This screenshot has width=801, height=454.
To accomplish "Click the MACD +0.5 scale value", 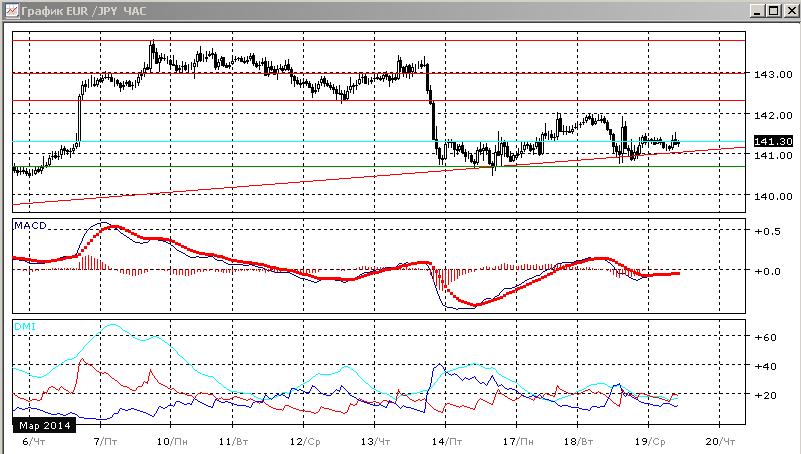I will click(x=768, y=231).
